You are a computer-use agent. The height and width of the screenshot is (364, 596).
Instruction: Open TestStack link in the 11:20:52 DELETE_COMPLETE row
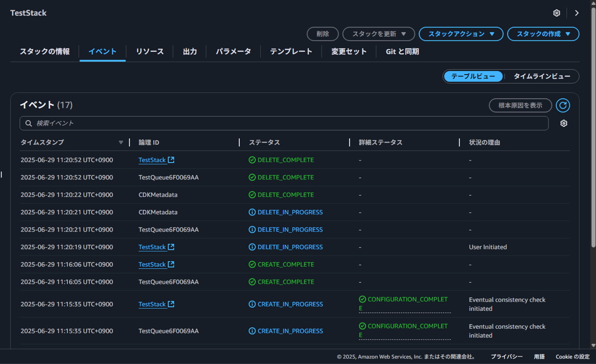(x=152, y=160)
